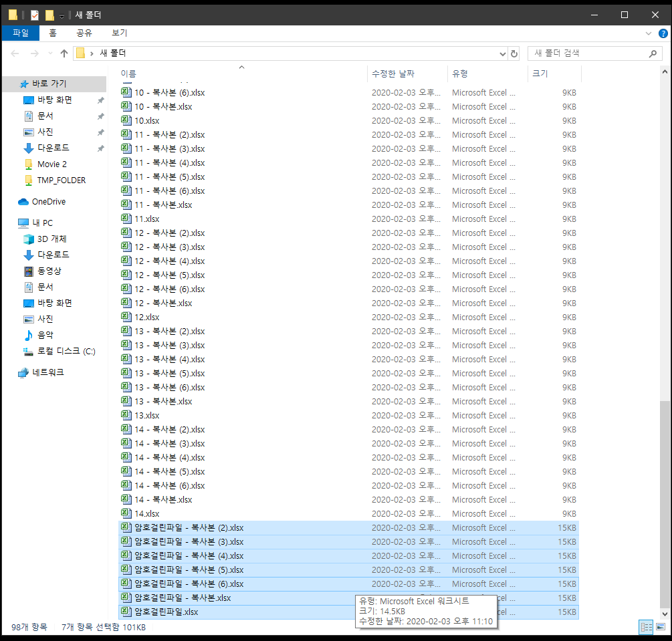Switch to the 보기 ribbon tab
Screen dimensions: 672x641
pos(119,33)
